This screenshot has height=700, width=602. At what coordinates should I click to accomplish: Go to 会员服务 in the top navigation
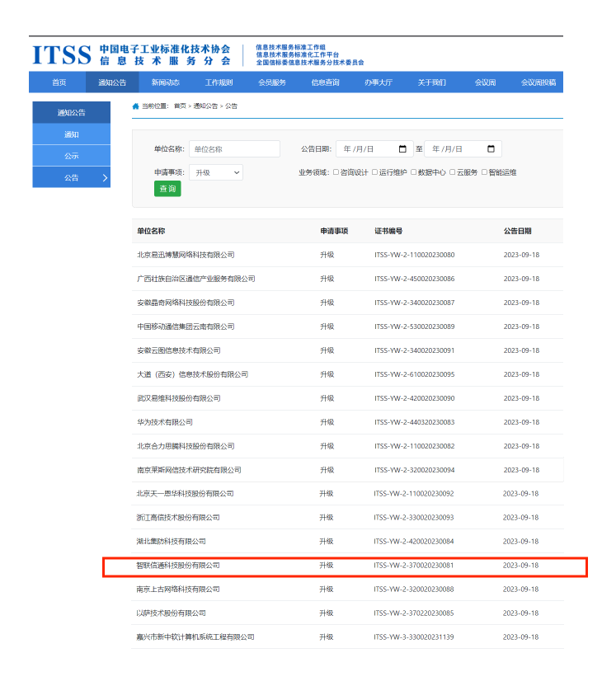point(272,82)
